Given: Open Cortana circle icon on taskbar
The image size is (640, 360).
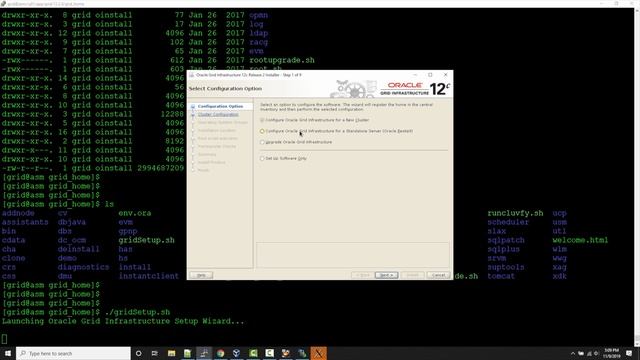Looking at the screenshot, I should pyautogui.click(x=138, y=353).
